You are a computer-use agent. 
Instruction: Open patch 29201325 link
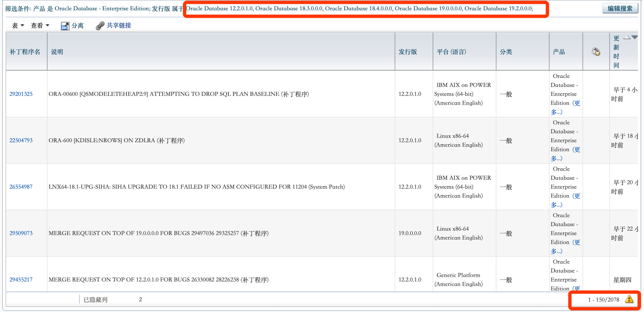(21, 94)
